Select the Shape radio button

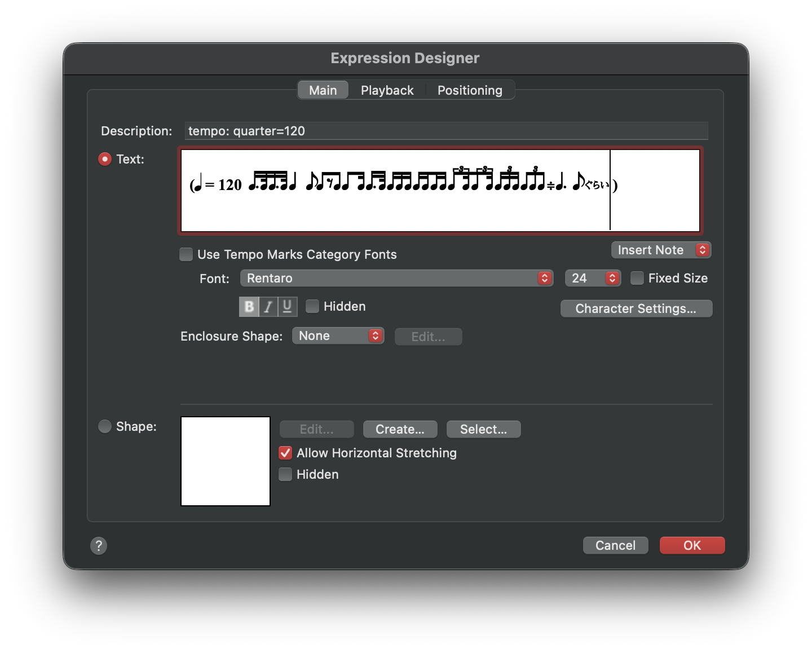pos(105,427)
